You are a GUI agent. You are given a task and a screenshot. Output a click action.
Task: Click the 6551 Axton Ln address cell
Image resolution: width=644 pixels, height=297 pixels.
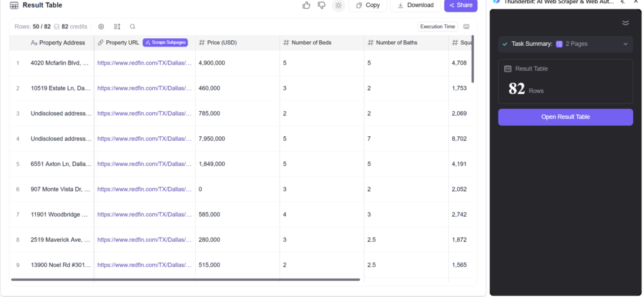[x=61, y=164]
